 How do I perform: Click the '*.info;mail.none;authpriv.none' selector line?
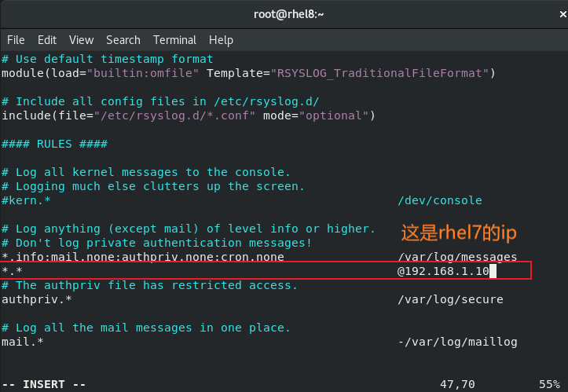(143, 257)
